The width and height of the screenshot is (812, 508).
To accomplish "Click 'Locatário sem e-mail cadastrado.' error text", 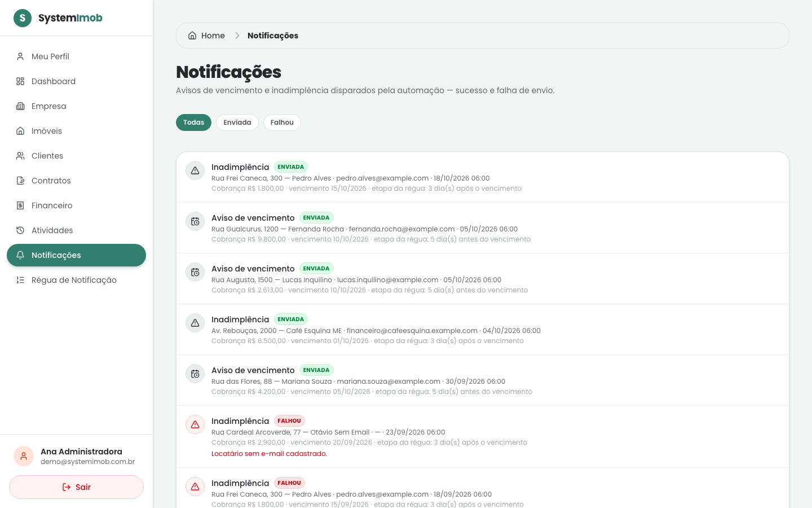I will pyautogui.click(x=269, y=454).
